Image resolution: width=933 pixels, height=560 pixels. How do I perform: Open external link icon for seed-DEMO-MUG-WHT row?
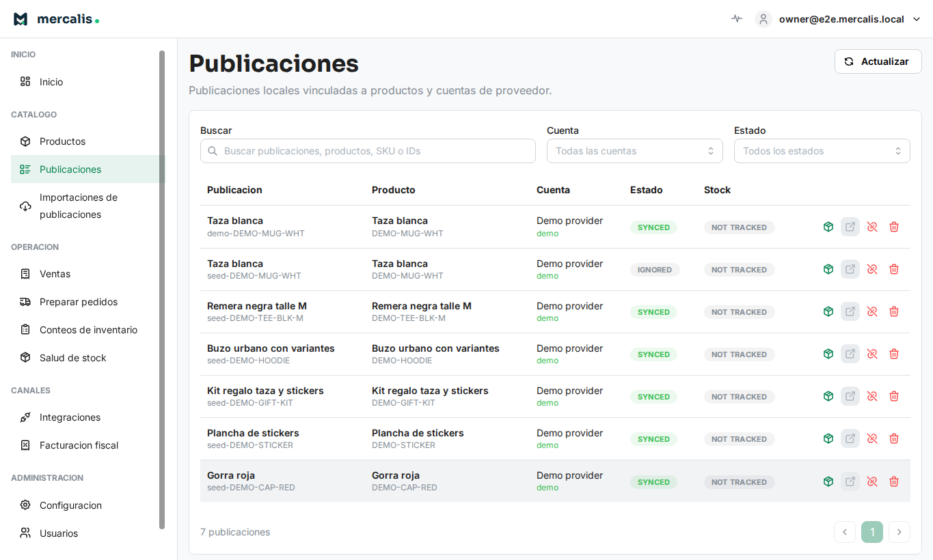click(850, 269)
